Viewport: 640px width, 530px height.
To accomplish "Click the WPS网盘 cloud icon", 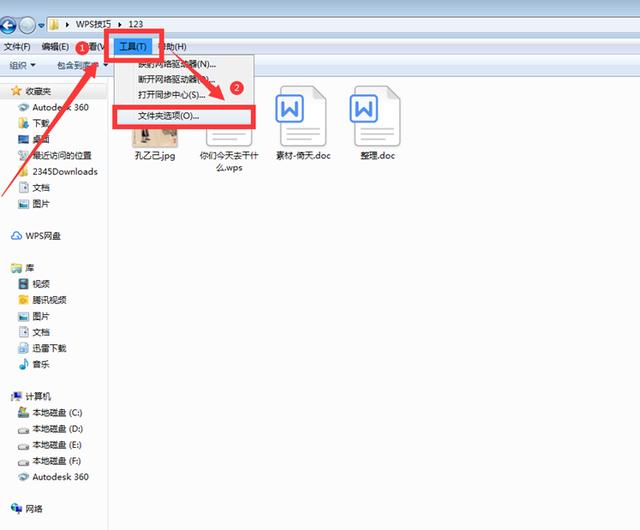I will tap(16, 236).
